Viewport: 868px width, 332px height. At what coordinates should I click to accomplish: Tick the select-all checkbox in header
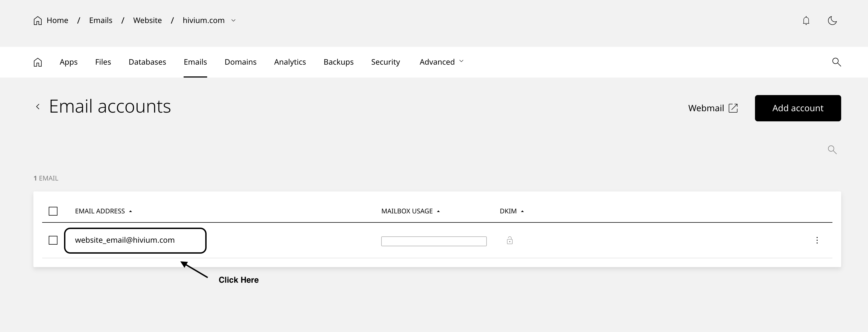click(53, 211)
